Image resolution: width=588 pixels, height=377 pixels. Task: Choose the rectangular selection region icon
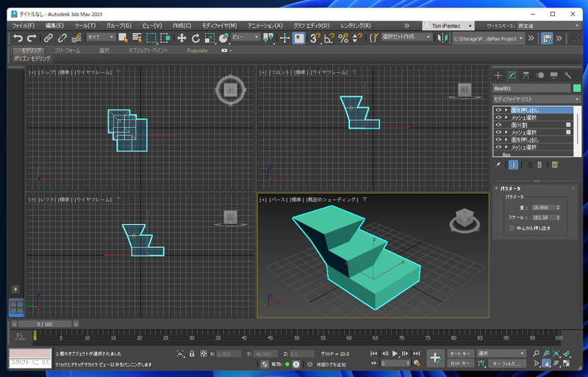pyautogui.click(x=151, y=38)
